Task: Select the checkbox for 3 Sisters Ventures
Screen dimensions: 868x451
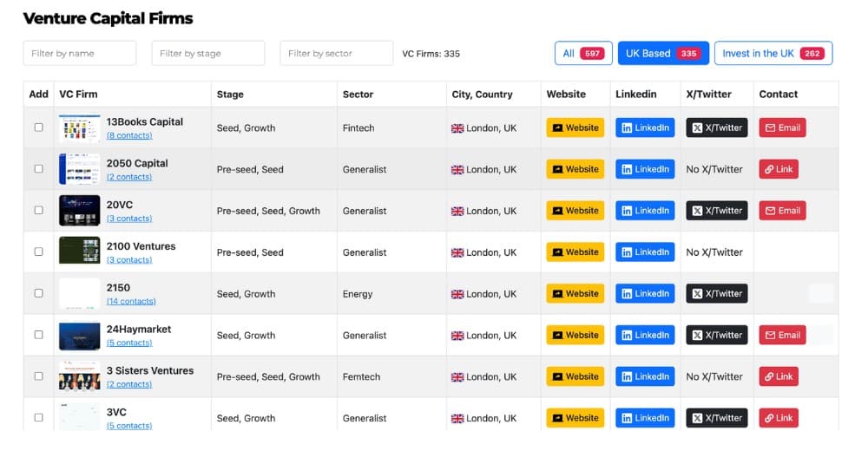Action: point(38,376)
